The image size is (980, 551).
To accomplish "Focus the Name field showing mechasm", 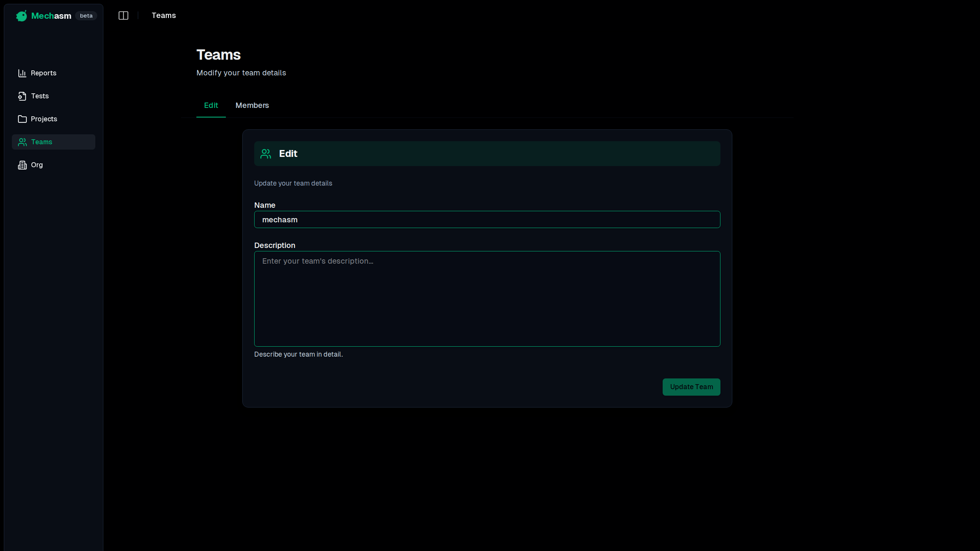I will click(x=487, y=219).
